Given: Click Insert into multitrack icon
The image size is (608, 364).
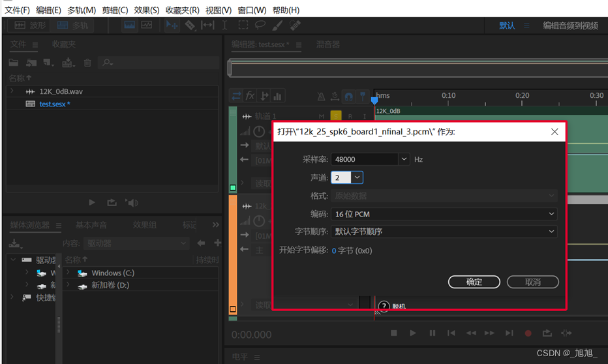Looking at the screenshot, I should pos(68,63).
